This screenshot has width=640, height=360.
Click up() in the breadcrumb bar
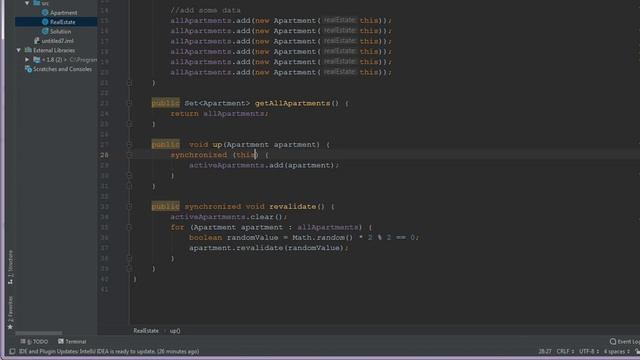coord(175,331)
